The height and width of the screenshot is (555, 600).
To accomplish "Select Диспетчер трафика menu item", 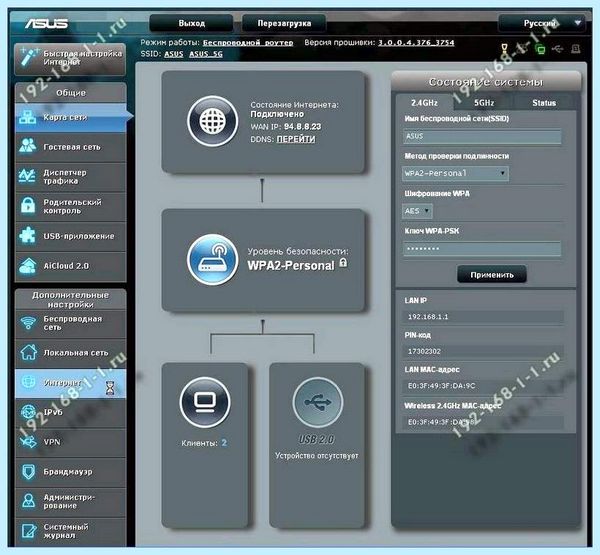I will coord(70,177).
